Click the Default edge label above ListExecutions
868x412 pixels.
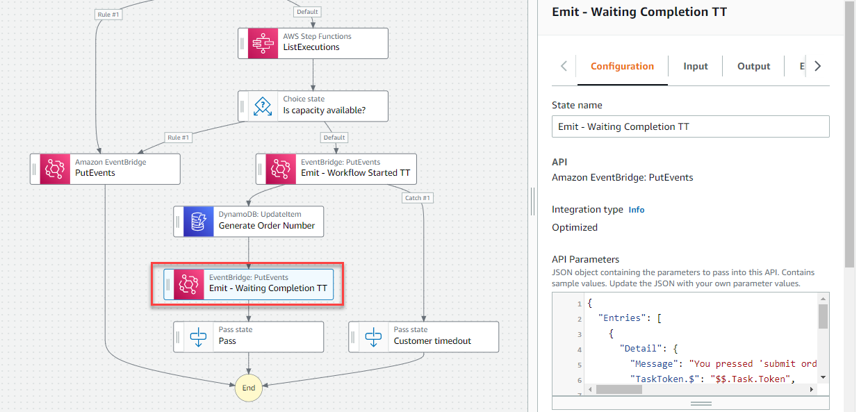click(x=307, y=12)
